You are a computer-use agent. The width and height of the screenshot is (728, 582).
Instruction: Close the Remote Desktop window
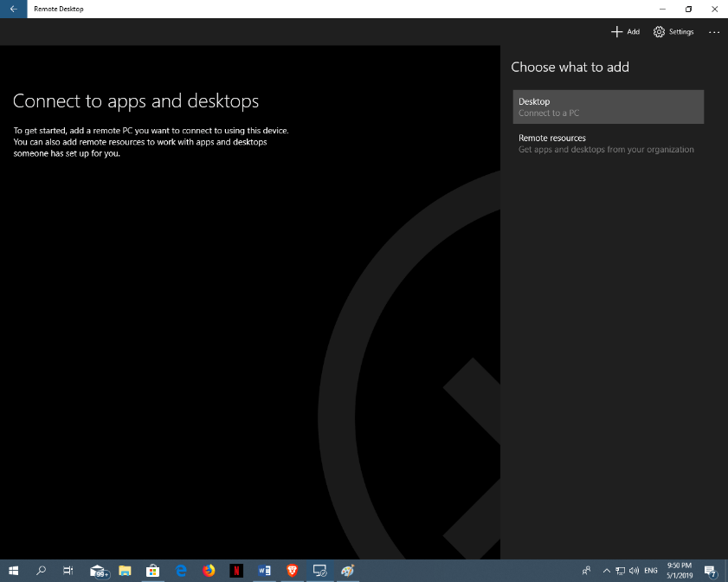click(714, 9)
